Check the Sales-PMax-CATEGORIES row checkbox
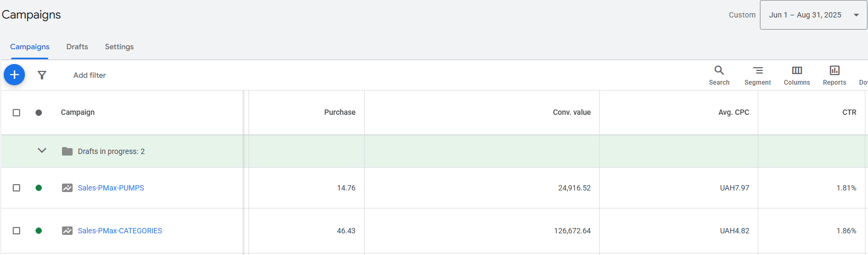 (x=16, y=231)
